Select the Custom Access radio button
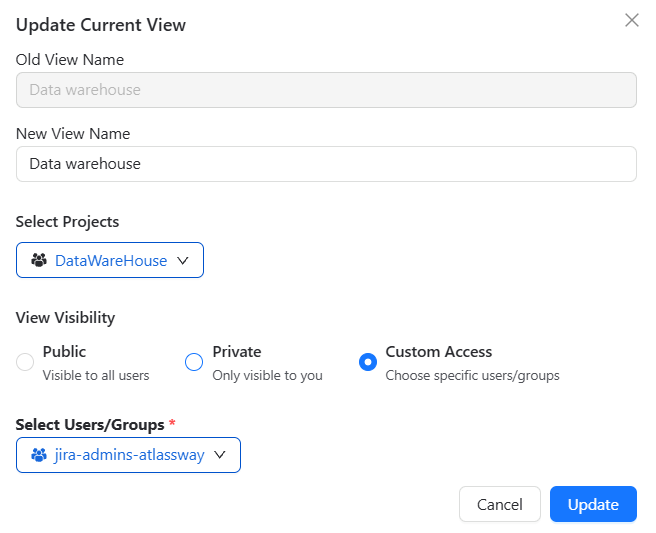 coord(368,362)
